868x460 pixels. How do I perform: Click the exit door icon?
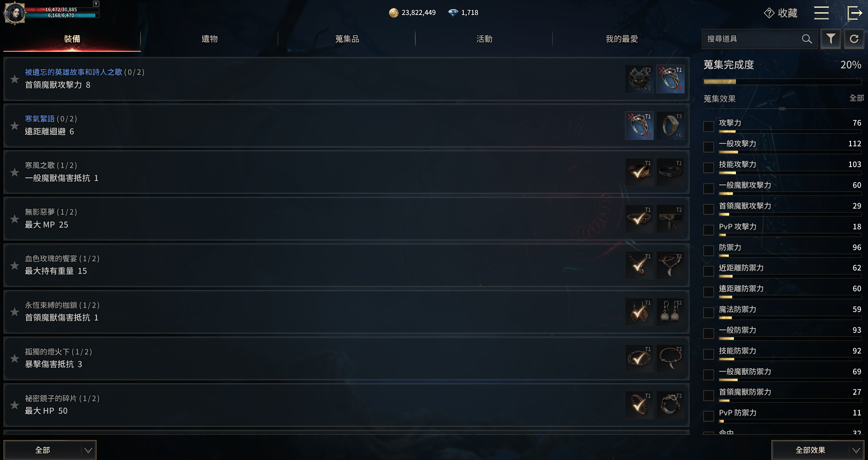pyautogui.click(x=854, y=13)
